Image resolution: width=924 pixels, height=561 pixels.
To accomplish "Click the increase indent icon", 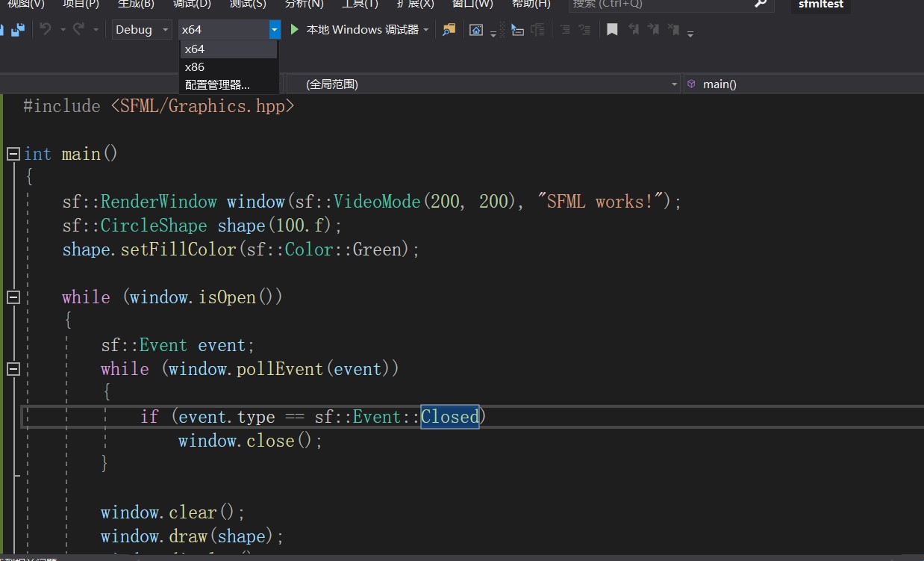I will pyautogui.click(x=584, y=30).
